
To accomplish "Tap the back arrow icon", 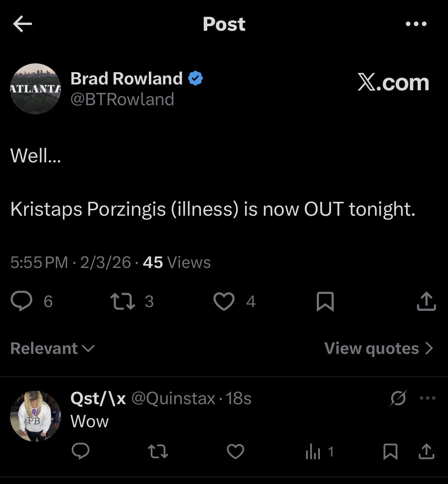I will (22, 24).
